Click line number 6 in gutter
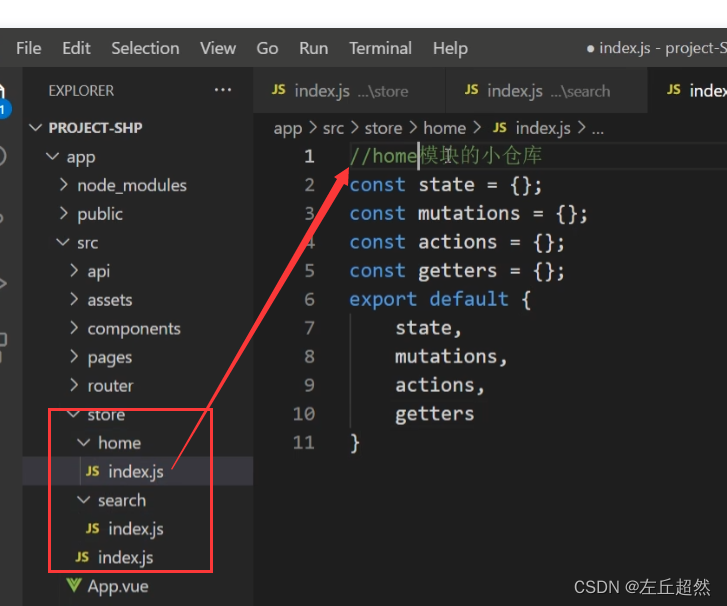727x606 pixels. tap(309, 300)
